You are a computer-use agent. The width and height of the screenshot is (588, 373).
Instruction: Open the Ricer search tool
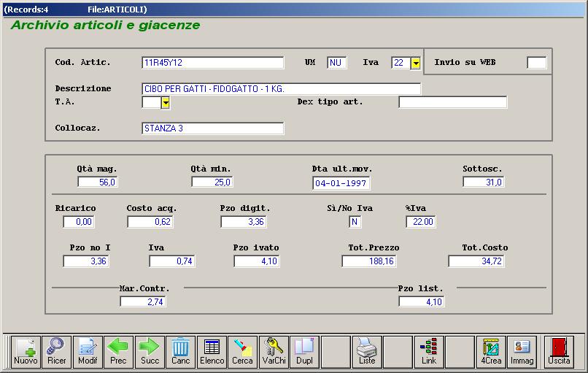[57, 352]
